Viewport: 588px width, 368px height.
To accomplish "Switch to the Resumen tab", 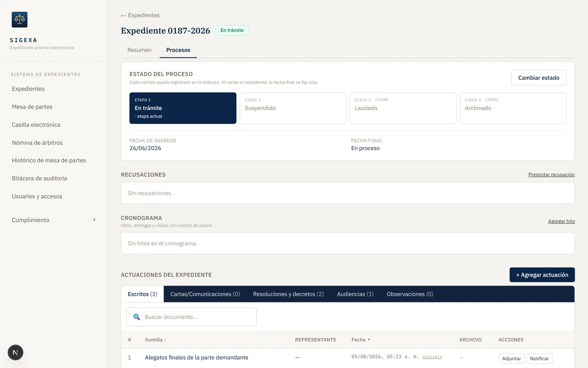I will (x=139, y=50).
